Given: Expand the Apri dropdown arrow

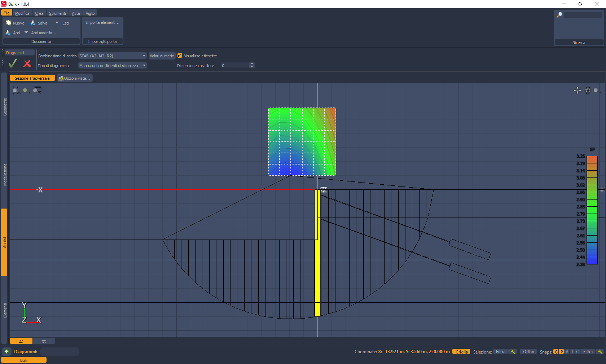Looking at the screenshot, I should (26, 32).
